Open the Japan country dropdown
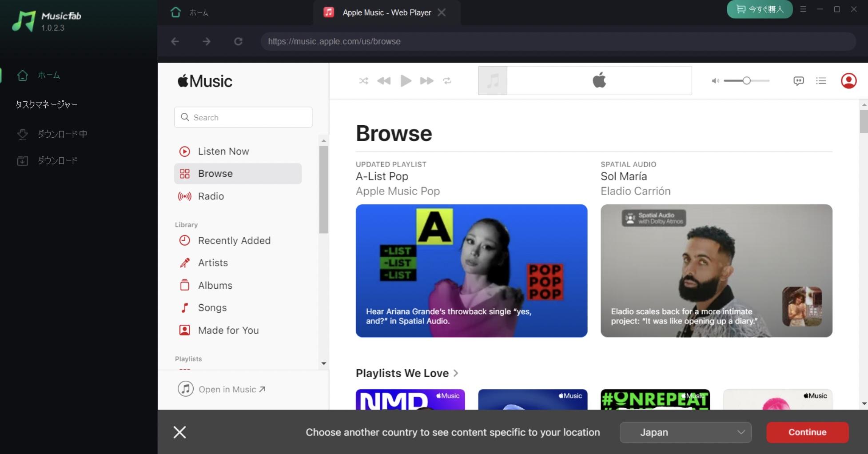The height and width of the screenshot is (454, 868). point(685,432)
